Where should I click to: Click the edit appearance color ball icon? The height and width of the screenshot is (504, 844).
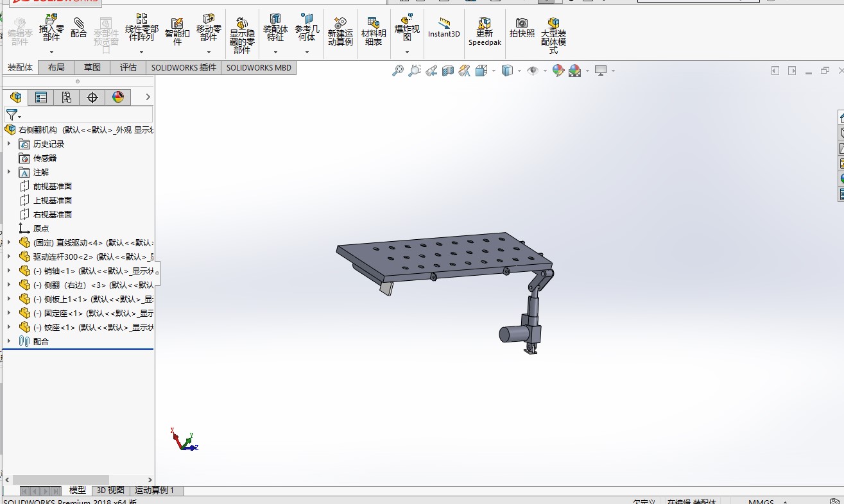(558, 71)
